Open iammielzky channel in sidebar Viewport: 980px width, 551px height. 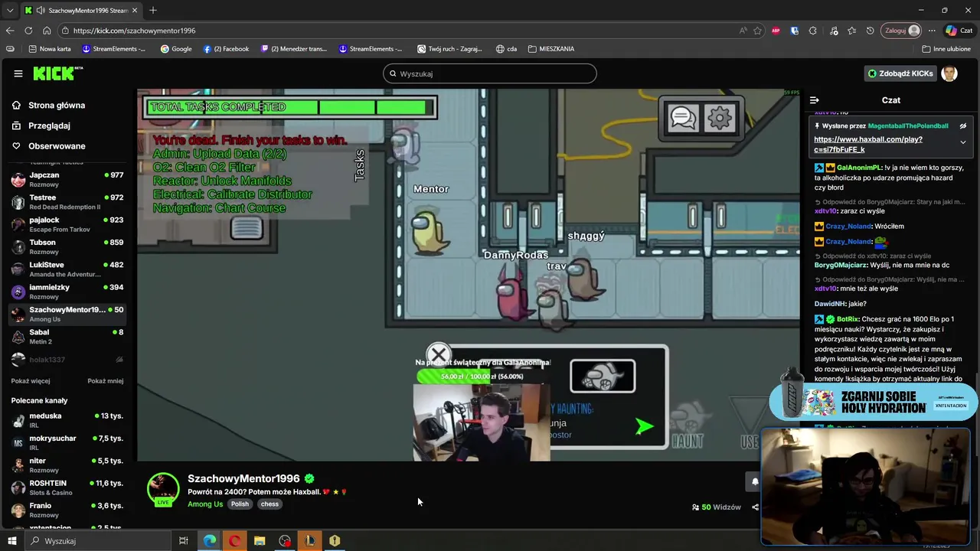click(67, 292)
